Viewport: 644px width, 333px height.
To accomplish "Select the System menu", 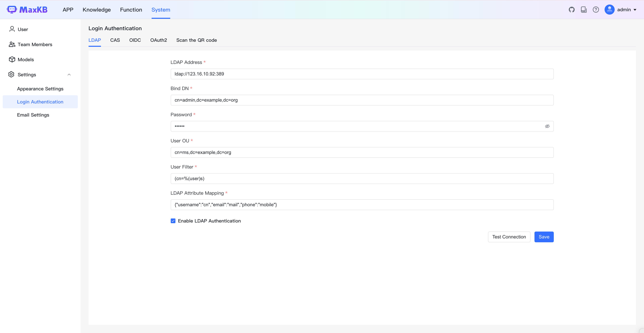I will pos(161,10).
